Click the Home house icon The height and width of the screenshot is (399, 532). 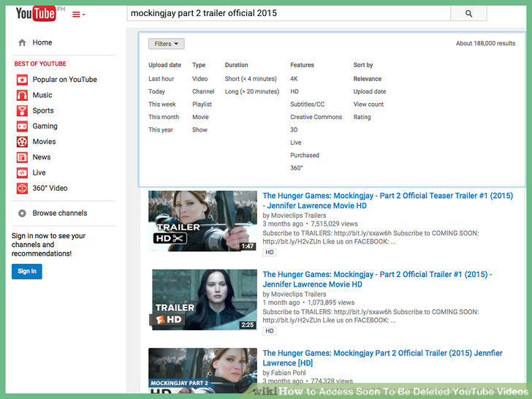coord(22,42)
